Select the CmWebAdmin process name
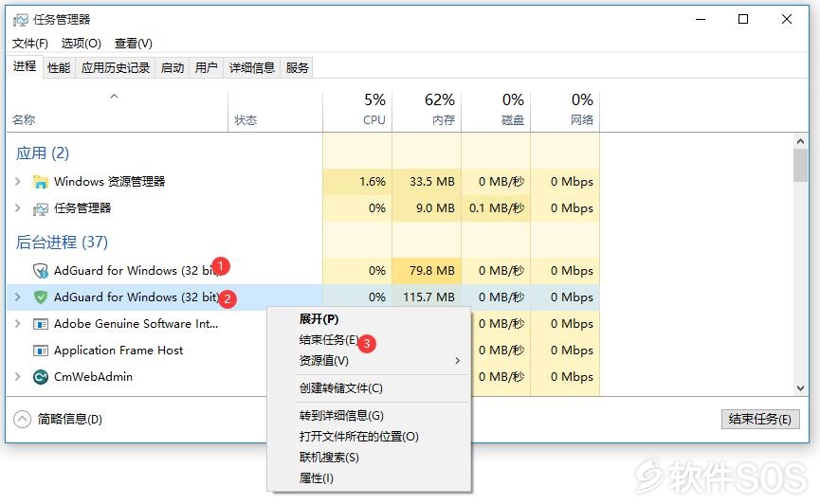Image resolution: width=820 pixels, height=504 pixels. [93, 376]
